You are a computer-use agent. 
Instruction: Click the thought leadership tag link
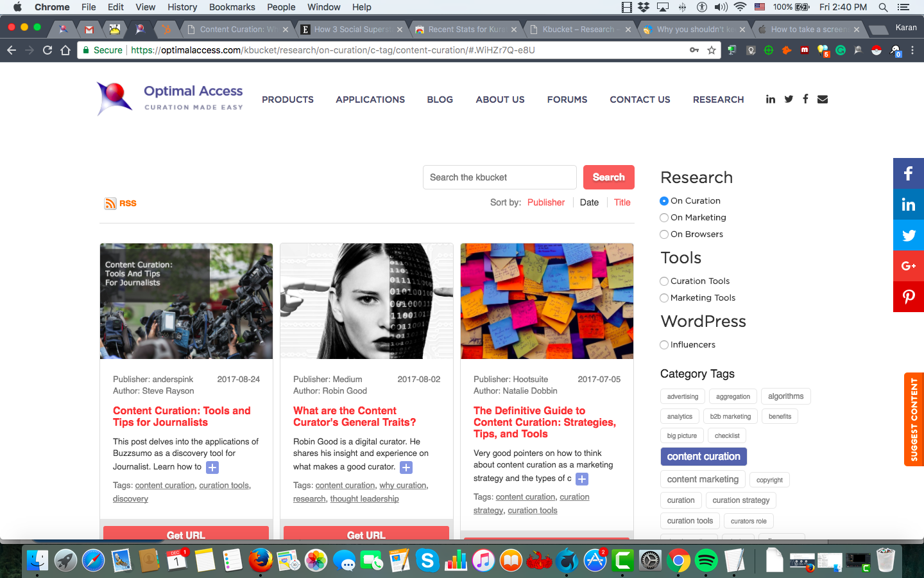coord(364,499)
